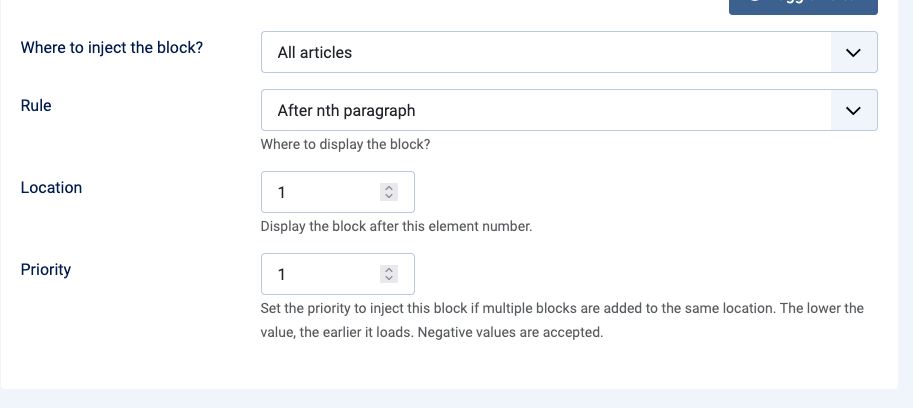
Task: Click the Location field label
Action: (51, 187)
